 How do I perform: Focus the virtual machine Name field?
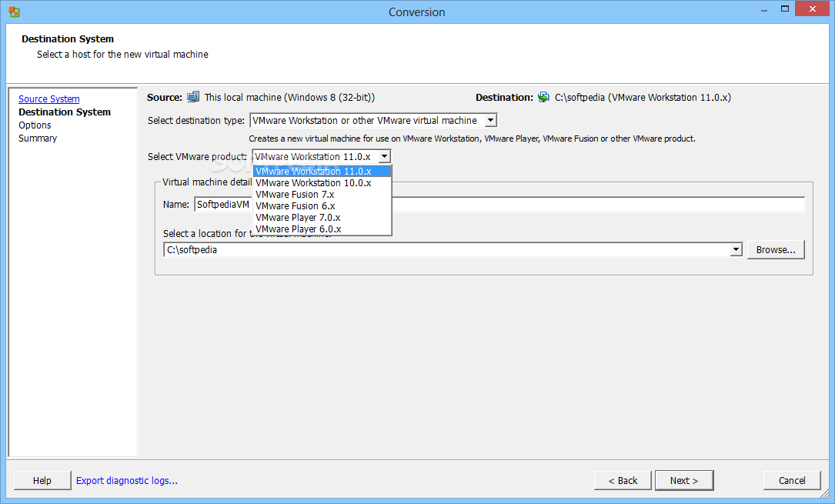click(499, 205)
